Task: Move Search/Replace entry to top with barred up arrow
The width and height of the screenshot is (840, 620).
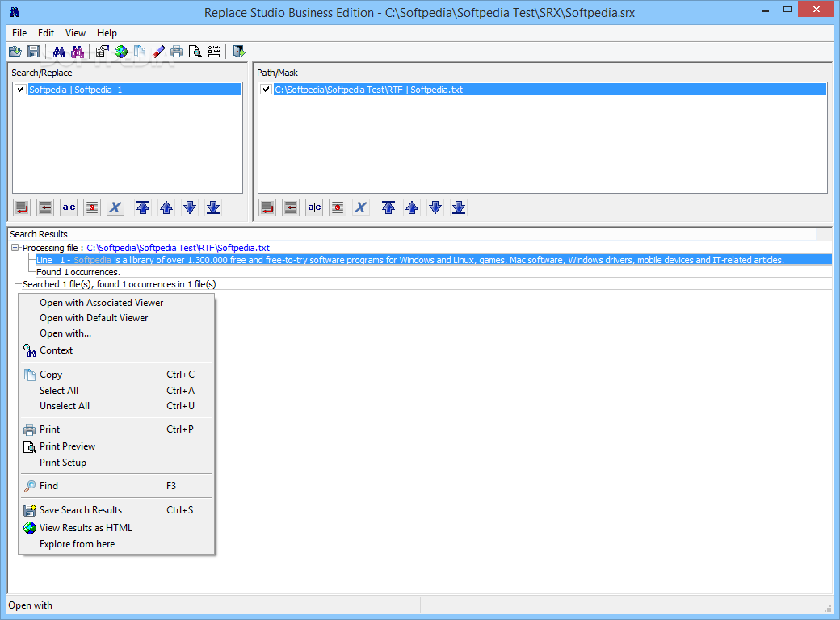Action: click(x=143, y=207)
